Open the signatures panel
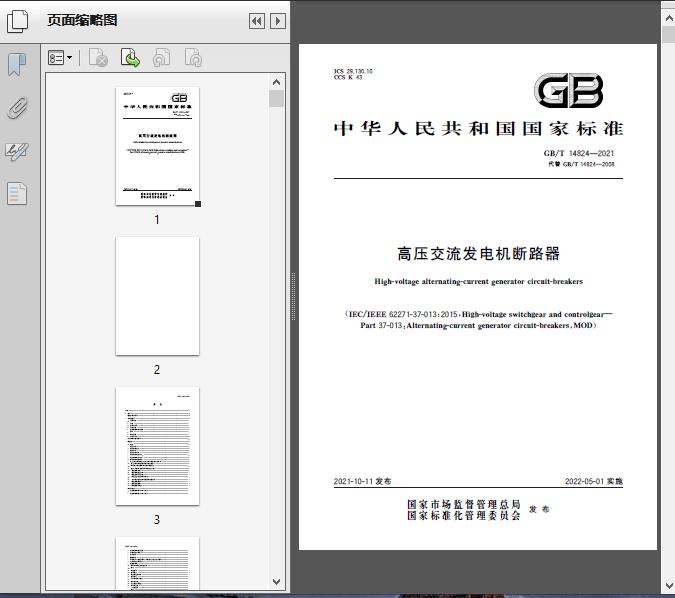 point(17,152)
